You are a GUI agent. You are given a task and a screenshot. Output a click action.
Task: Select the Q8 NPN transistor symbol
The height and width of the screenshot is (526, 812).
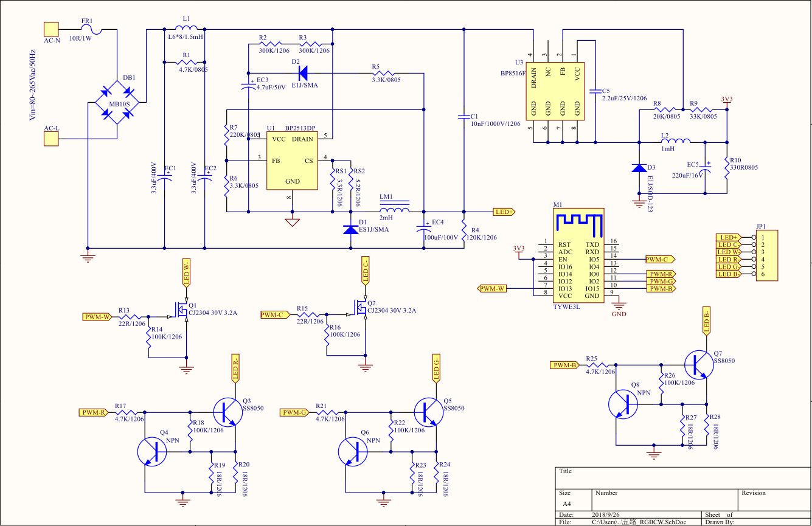click(623, 404)
